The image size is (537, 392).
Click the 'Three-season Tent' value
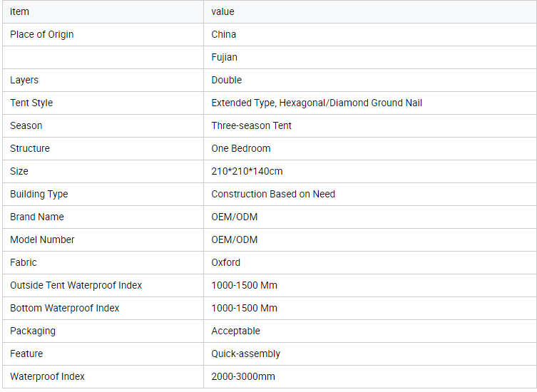pyautogui.click(x=252, y=125)
